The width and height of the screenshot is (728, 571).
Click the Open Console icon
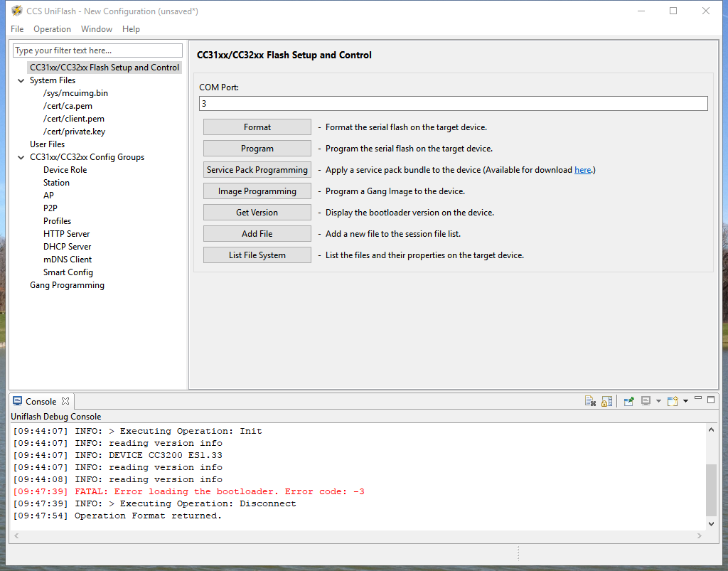pos(673,401)
